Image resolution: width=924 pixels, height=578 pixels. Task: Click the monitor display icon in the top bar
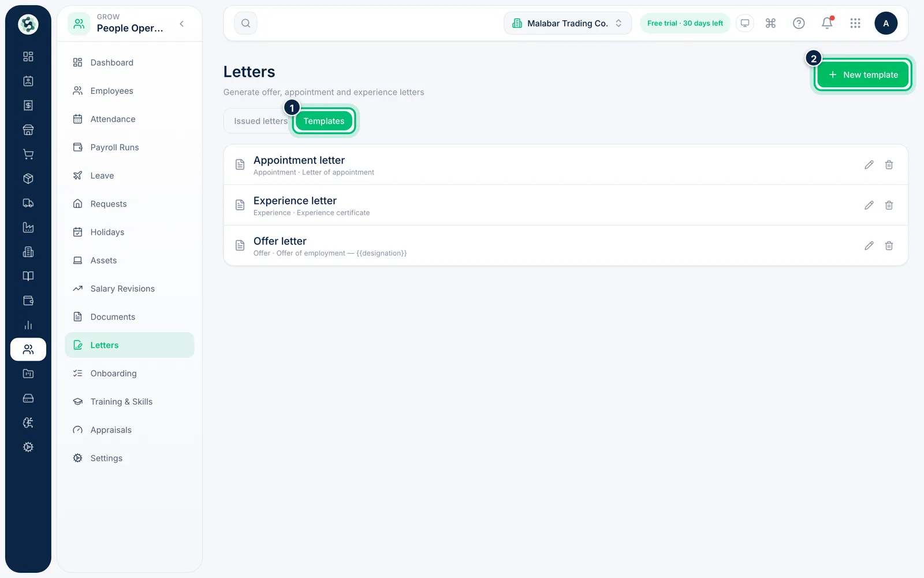pyautogui.click(x=745, y=23)
